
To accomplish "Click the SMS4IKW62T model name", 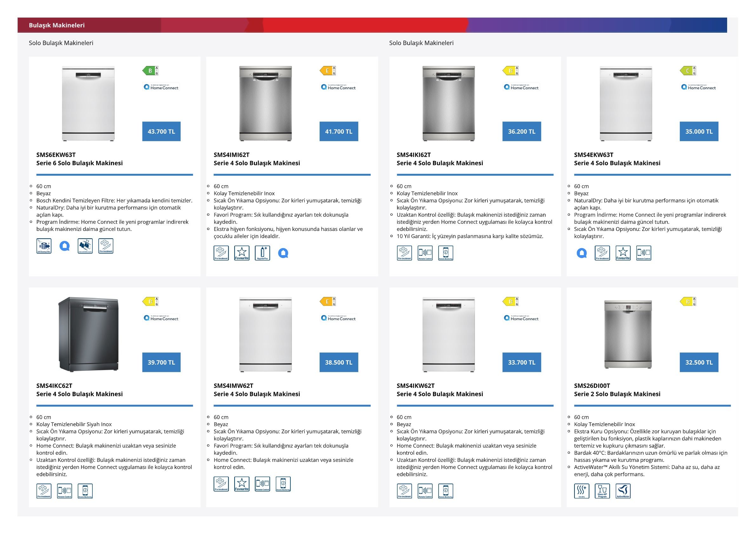I will [x=415, y=386].
